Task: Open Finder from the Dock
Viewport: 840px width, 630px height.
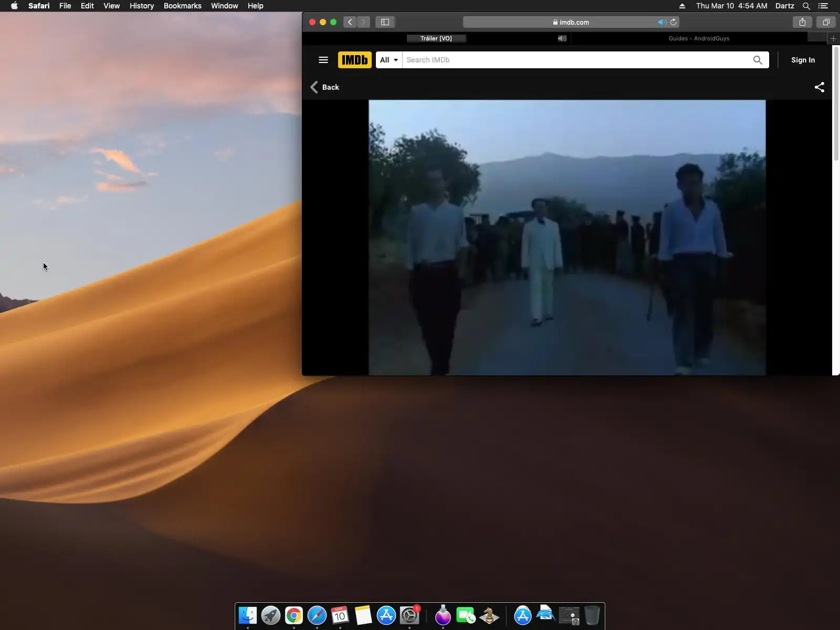Action: tap(248, 615)
